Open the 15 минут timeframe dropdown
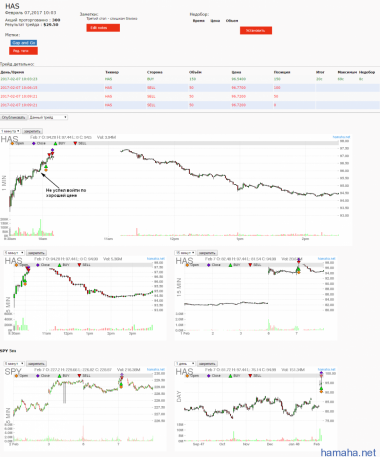 [186, 253]
